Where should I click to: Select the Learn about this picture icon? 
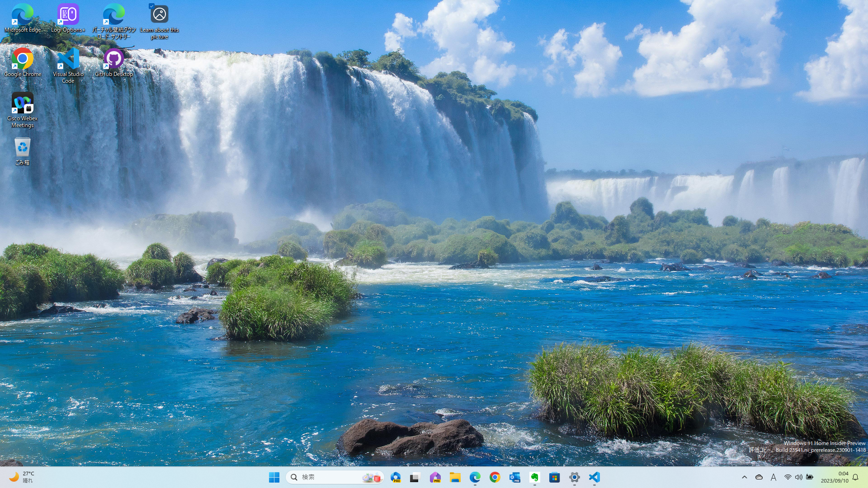tap(159, 21)
